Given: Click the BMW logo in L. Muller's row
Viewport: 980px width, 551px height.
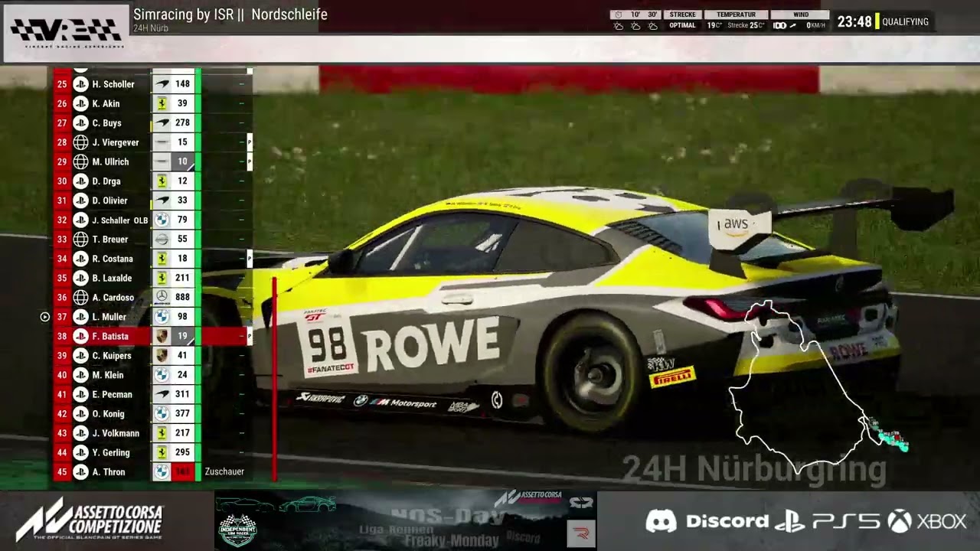Looking at the screenshot, I should point(162,317).
